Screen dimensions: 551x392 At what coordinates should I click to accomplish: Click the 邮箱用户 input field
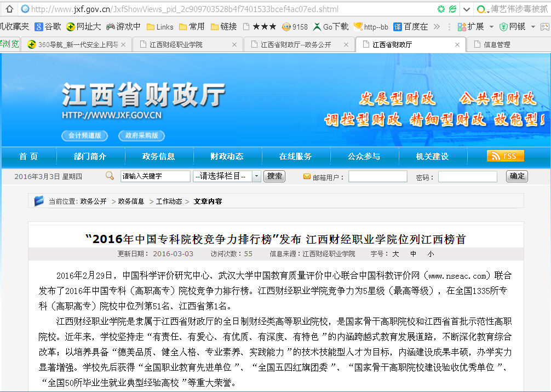tap(377, 176)
